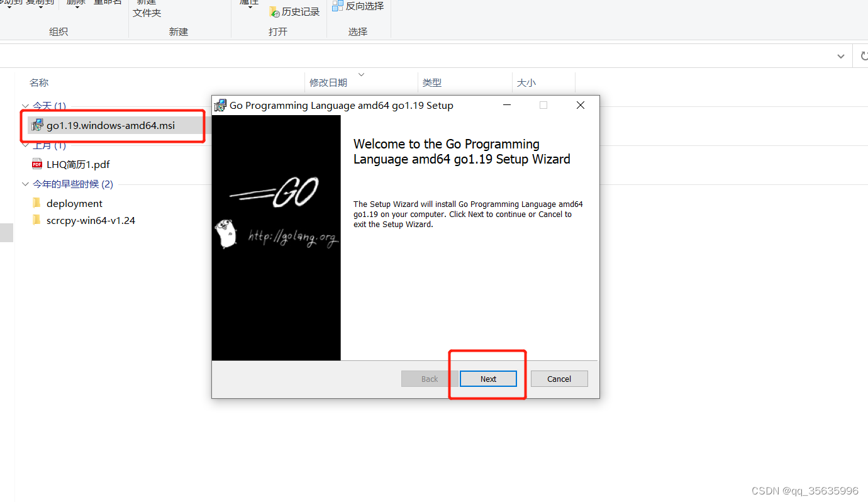Screen dimensions: 868x502
Task: Sort by 大小 column header
Action: 526,82
